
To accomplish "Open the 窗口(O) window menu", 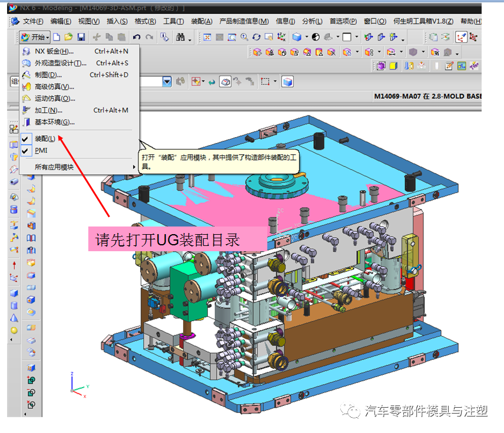I will [x=375, y=22].
